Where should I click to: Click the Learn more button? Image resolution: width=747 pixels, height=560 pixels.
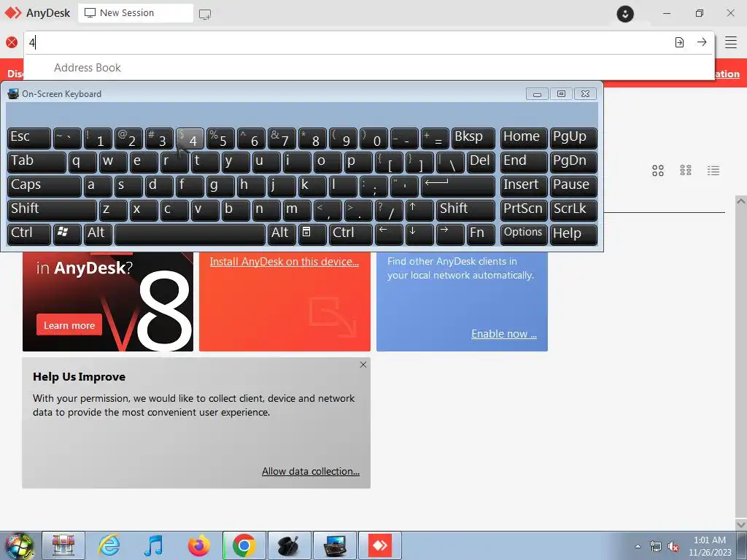coord(69,325)
